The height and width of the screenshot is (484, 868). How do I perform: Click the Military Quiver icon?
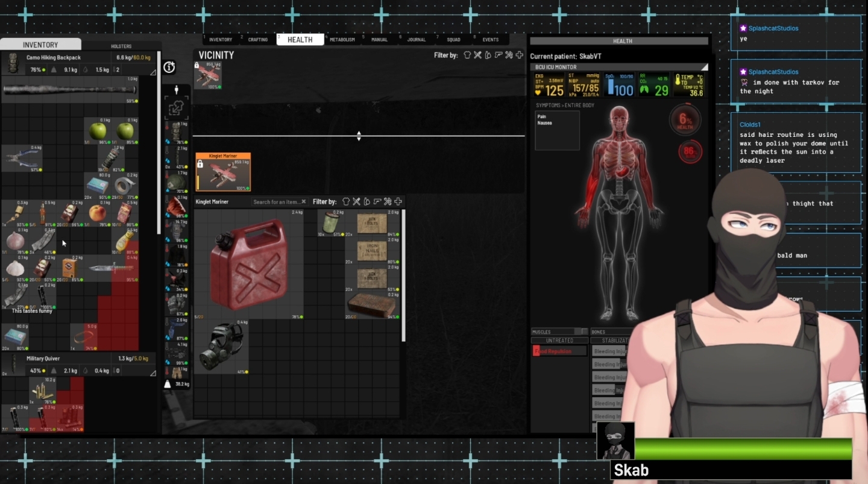coord(13,365)
